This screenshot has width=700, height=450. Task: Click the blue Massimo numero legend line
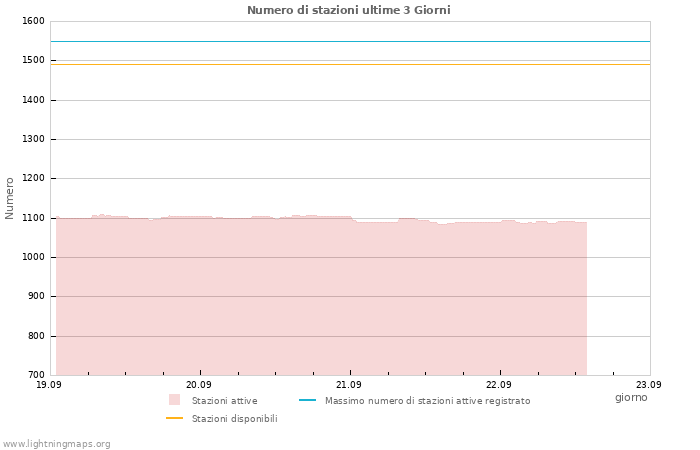307,400
